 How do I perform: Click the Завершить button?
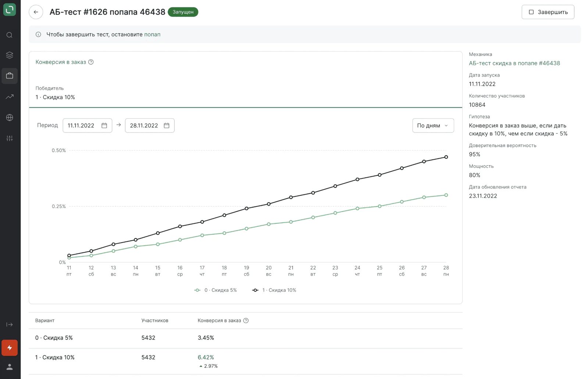(548, 12)
